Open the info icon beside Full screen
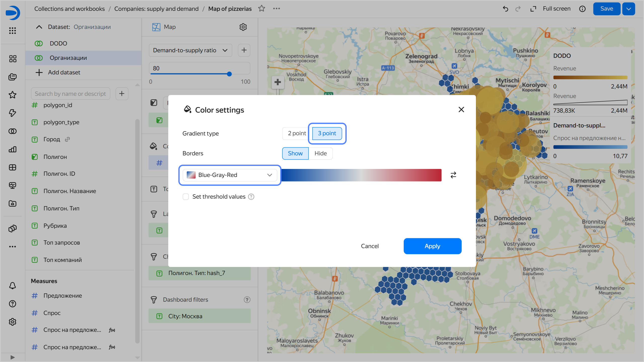This screenshot has height=362, width=644. point(582,9)
